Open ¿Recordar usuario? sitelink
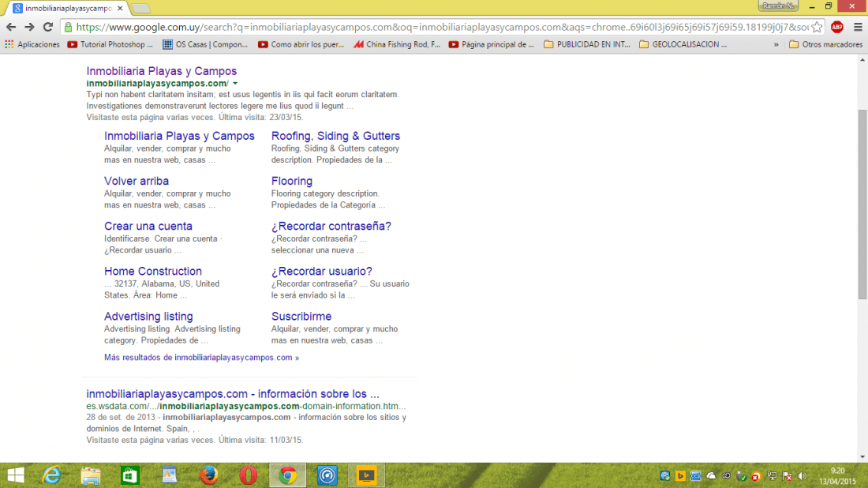 pyautogui.click(x=322, y=272)
